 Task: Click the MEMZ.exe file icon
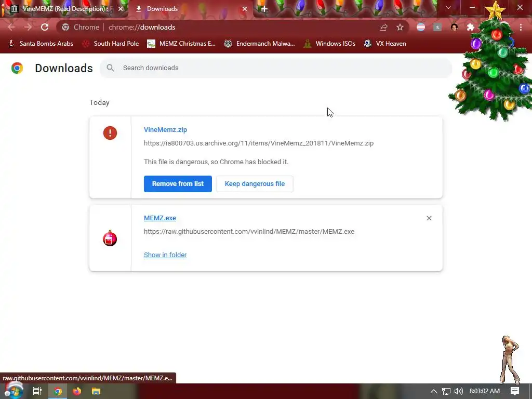click(x=110, y=238)
